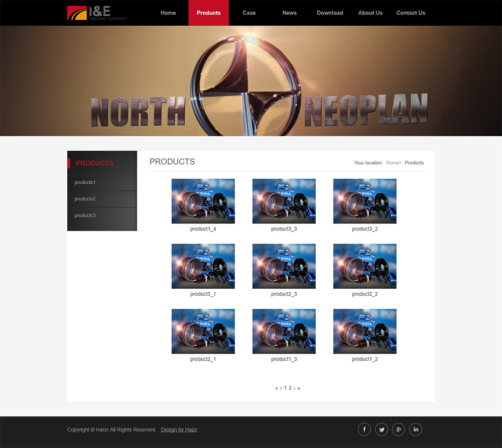
Task: Click the product2_3 caption text
Action: tap(284, 294)
